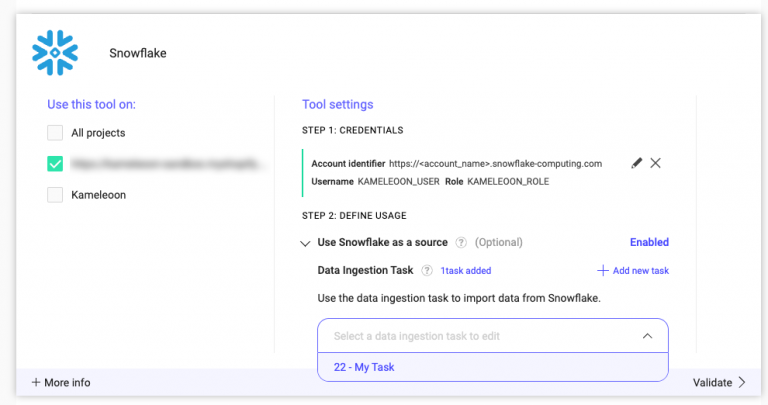Enable the Kameleoon project checkbox
Viewport: 768px width, 405px height.
[55, 194]
